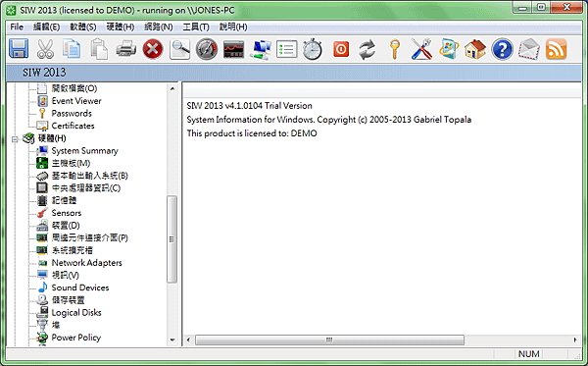This screenshot has width=588, height=366.
Task: Open the 說明(H) menu
Action: click(x=233, y=27)
